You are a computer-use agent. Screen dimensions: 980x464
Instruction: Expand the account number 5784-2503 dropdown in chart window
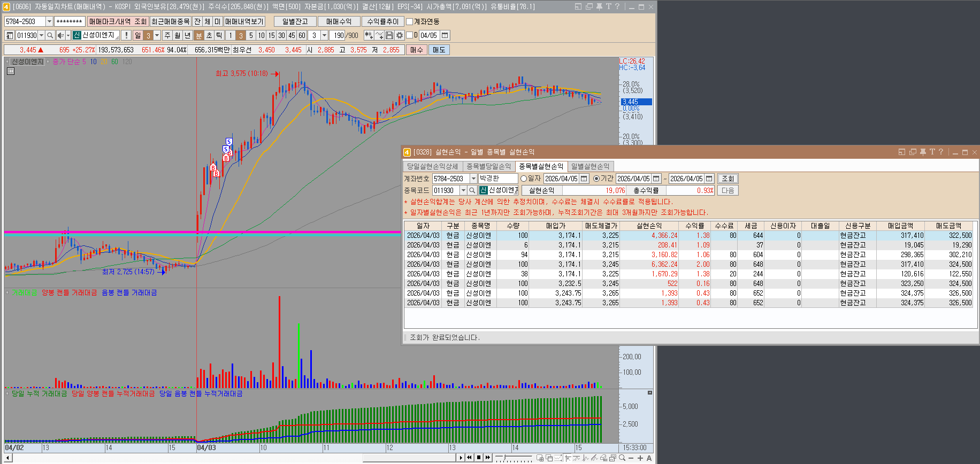click(x=49, y=21)
